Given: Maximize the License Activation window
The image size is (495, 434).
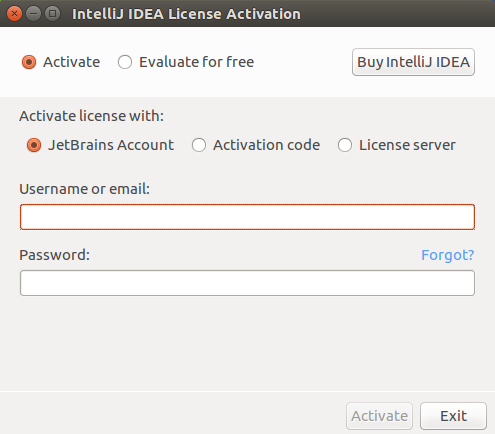Looking at the screenshot, I should click(x=52, y=14).
